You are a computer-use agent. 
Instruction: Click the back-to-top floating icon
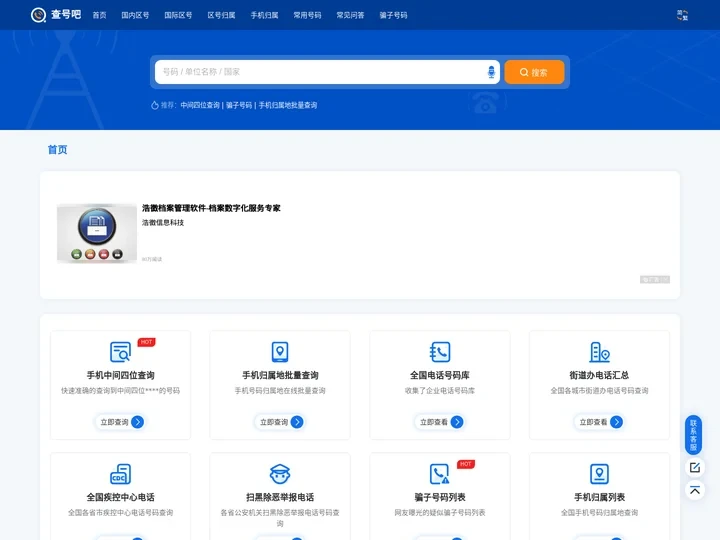point(695,490)
